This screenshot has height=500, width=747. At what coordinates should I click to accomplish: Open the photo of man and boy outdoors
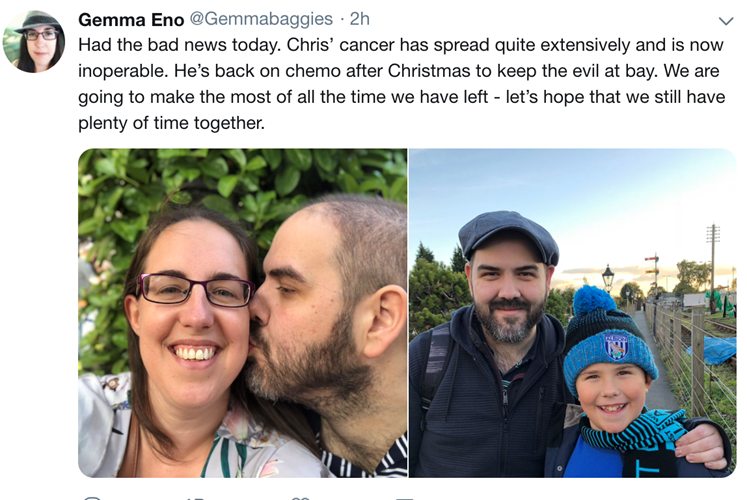[x=573, y=313]
